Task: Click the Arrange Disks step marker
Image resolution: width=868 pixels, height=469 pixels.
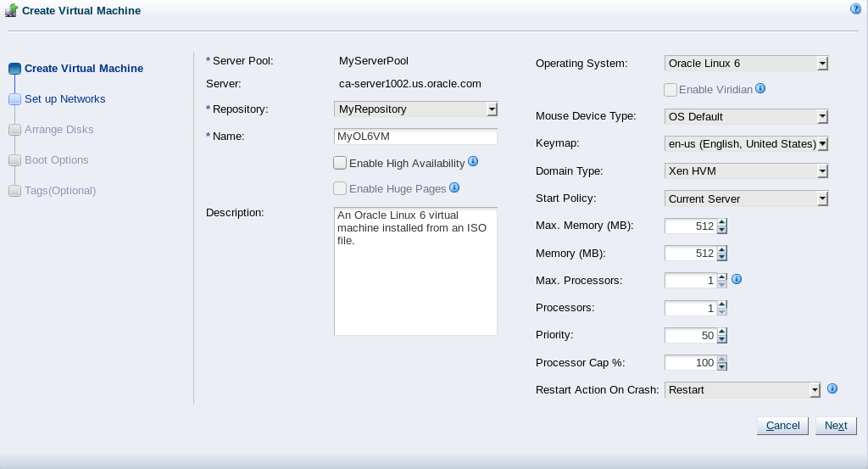Action: [x=15, y=130]
